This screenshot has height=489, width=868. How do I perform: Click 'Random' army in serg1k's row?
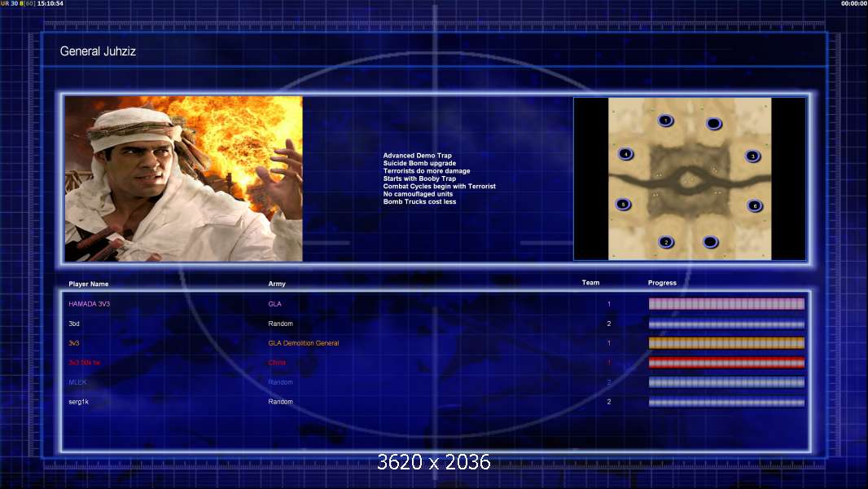281,402
